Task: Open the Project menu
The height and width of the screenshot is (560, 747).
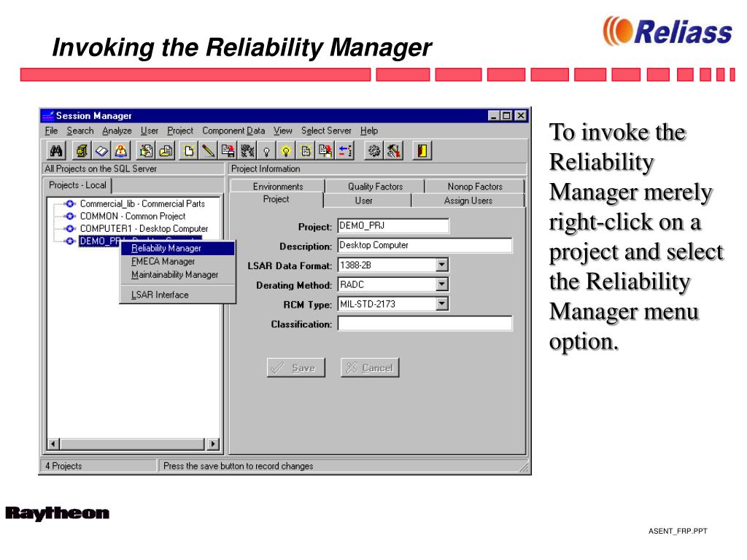Action: pos(180,131)
